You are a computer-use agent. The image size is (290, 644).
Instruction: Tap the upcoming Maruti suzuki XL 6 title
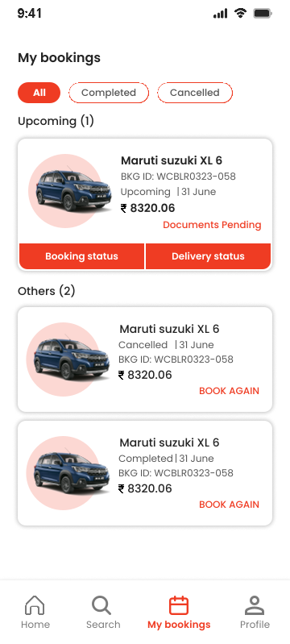(172, 160)
